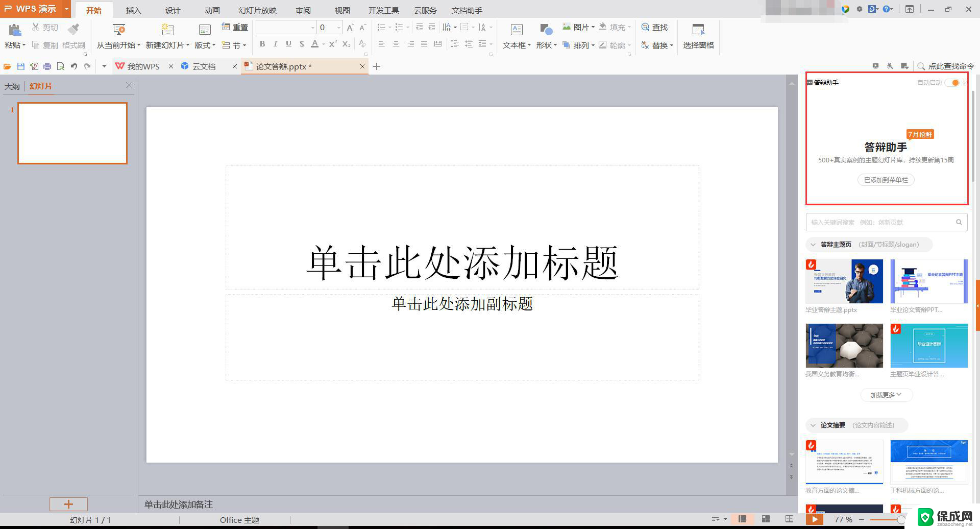Viewport: 980px width, 529px height.
Task: Apply Bold formatting
Action: point(262,44)
